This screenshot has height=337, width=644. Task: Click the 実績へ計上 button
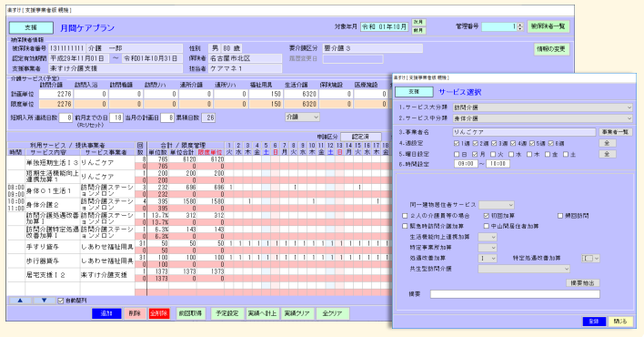(262, 313)
